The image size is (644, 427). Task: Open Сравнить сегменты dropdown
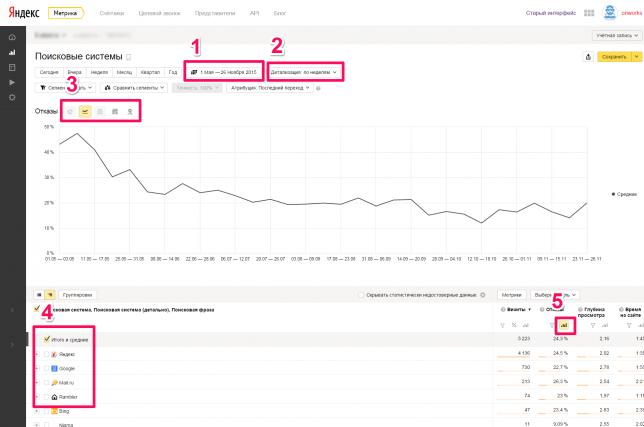coord(134,88)
